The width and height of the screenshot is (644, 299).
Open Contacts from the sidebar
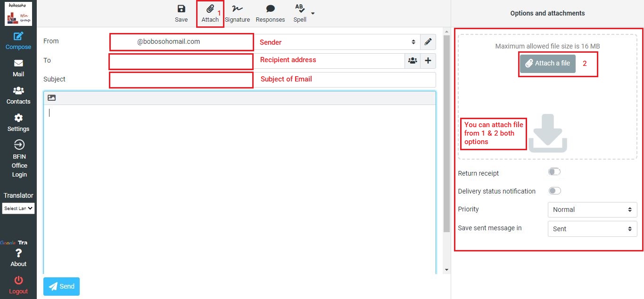(18, 95)
